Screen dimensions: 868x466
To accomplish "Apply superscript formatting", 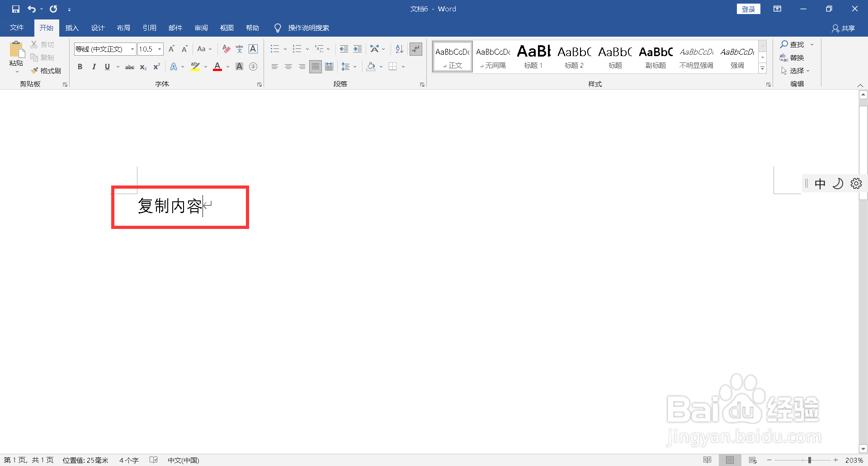I will [x=157, y=67].
